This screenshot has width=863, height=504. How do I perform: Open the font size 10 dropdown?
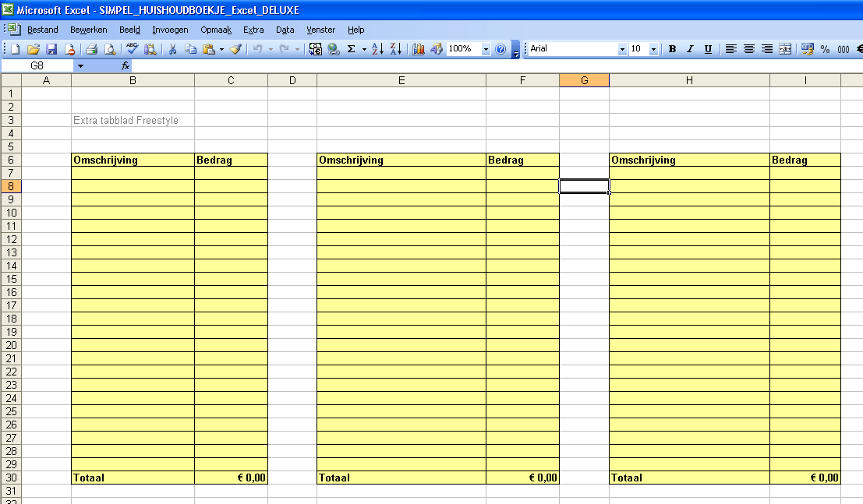(x=653, y=49)
